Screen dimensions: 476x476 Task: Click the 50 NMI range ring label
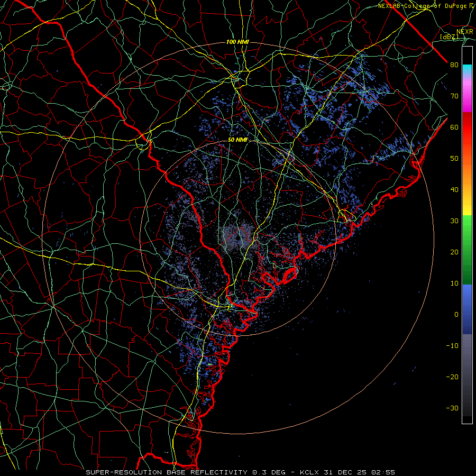[x=237, y=140]
